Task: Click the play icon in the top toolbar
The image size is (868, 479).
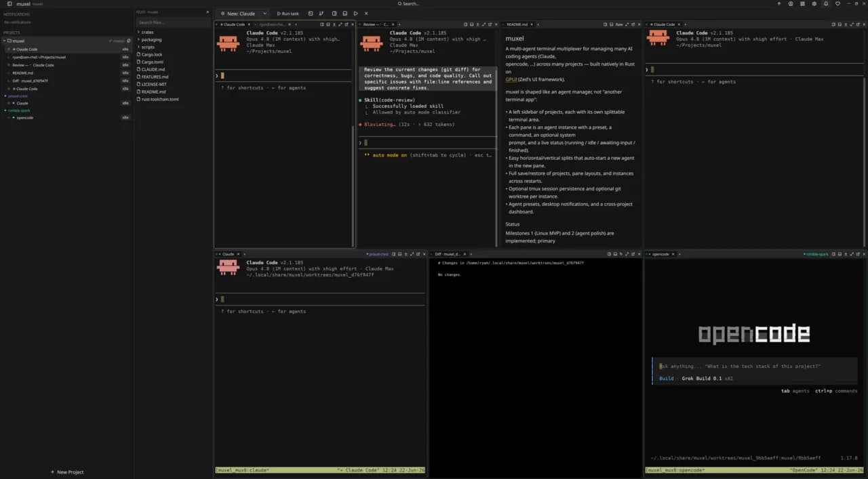Action: click(x=356, y=14)
